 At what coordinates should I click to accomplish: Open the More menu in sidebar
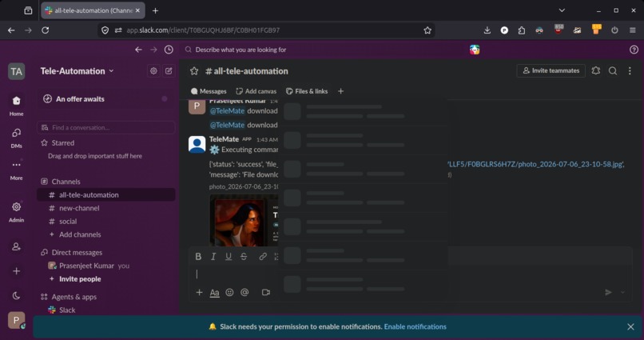[x=16, y=170]
